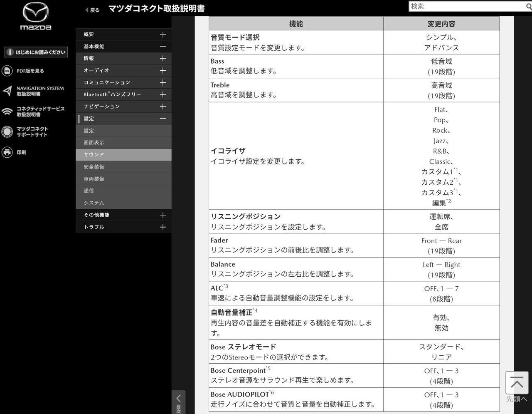
Task: Click the PDF版を見る icon
Action: point(7,71)
